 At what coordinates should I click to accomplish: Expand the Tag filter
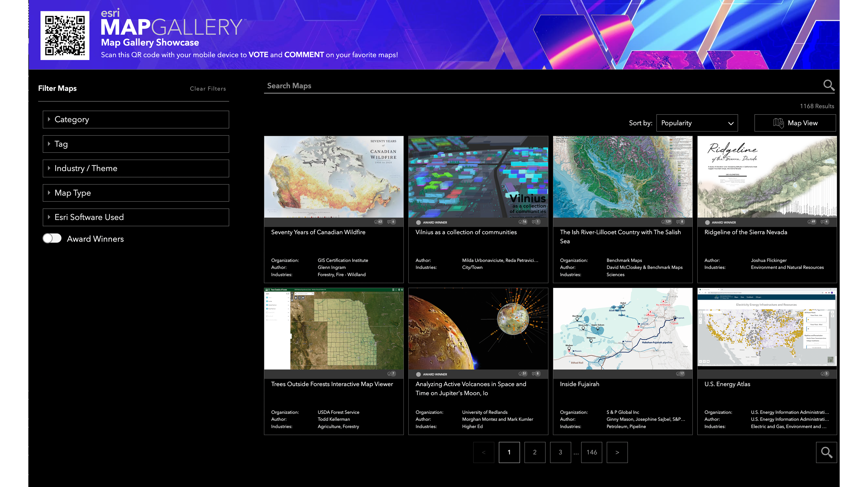click(x=136, y=144)
